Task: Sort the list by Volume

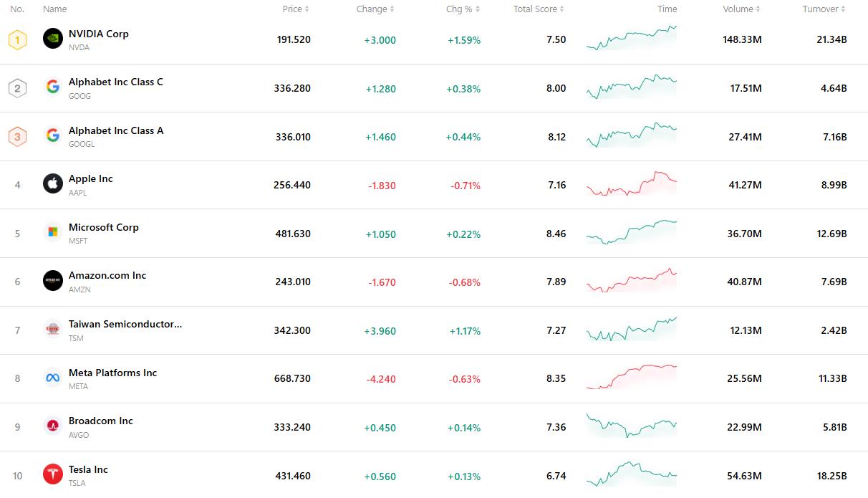Action: pyautogui.click(x=741, y=9)
